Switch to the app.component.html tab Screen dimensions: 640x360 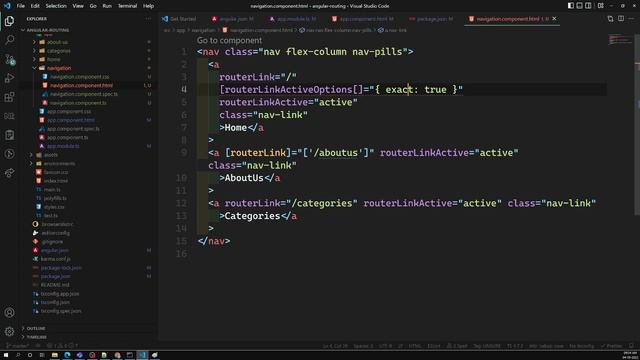click(x=363, y=19)
